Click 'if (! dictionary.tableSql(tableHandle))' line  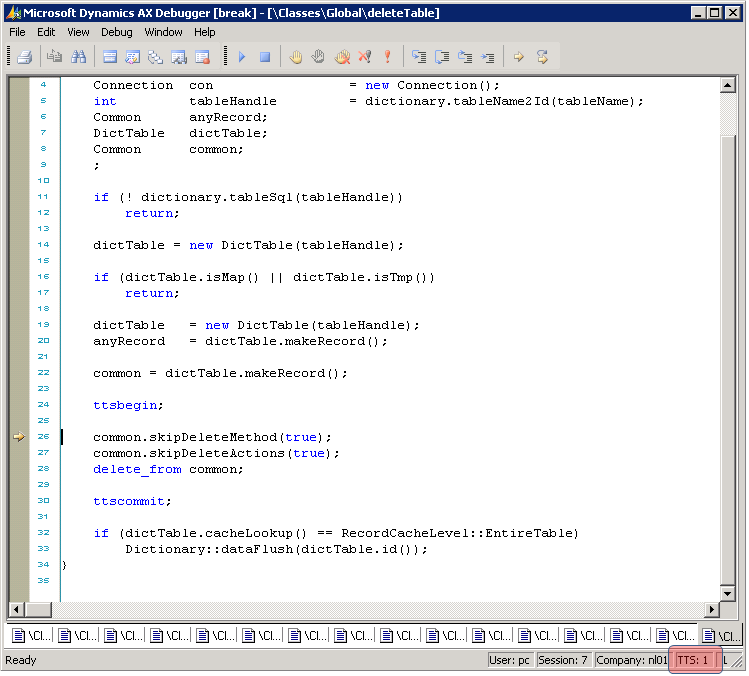248,197
